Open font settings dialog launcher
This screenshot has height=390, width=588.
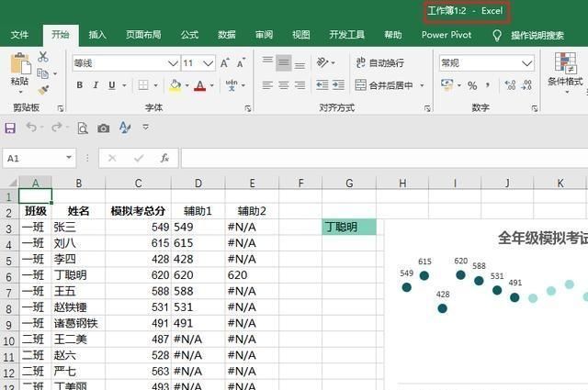coord(248,108)
